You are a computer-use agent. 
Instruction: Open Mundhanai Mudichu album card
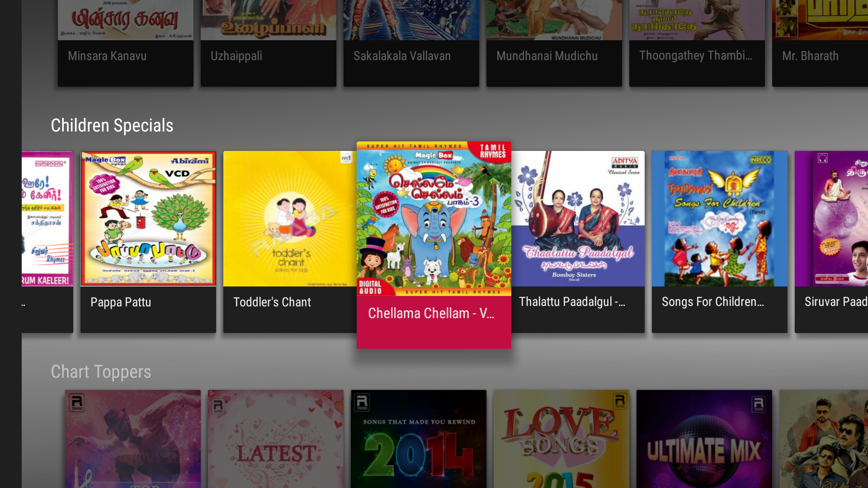pos(554,43)
